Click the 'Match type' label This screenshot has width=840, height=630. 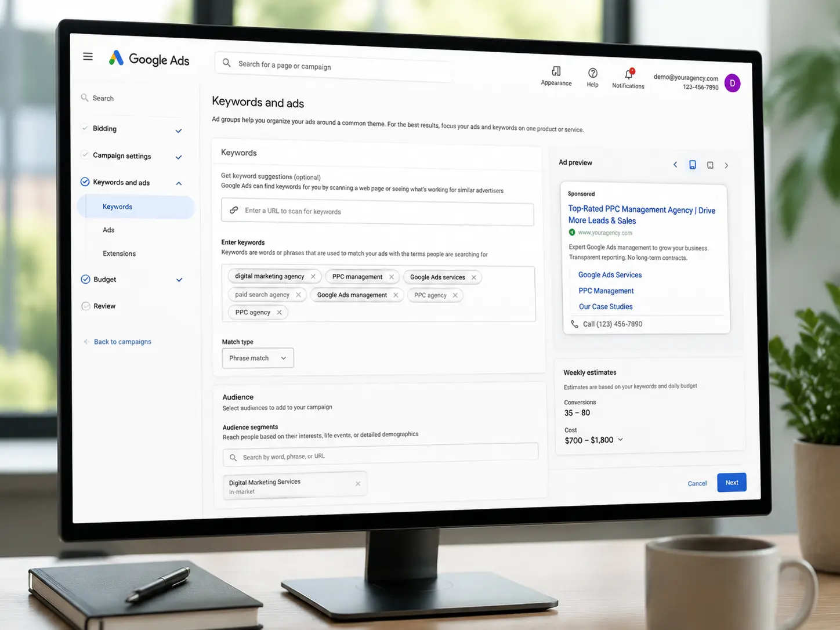[238, 342]
